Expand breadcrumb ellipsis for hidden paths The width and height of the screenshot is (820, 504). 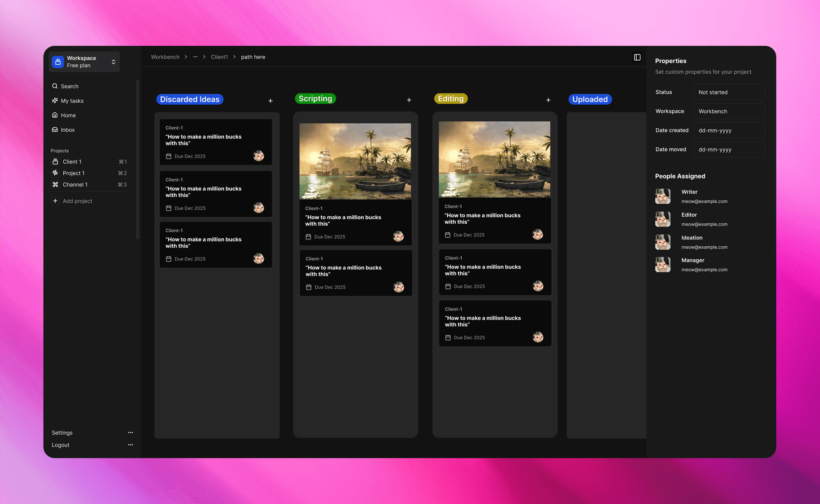tap(195, 57)
